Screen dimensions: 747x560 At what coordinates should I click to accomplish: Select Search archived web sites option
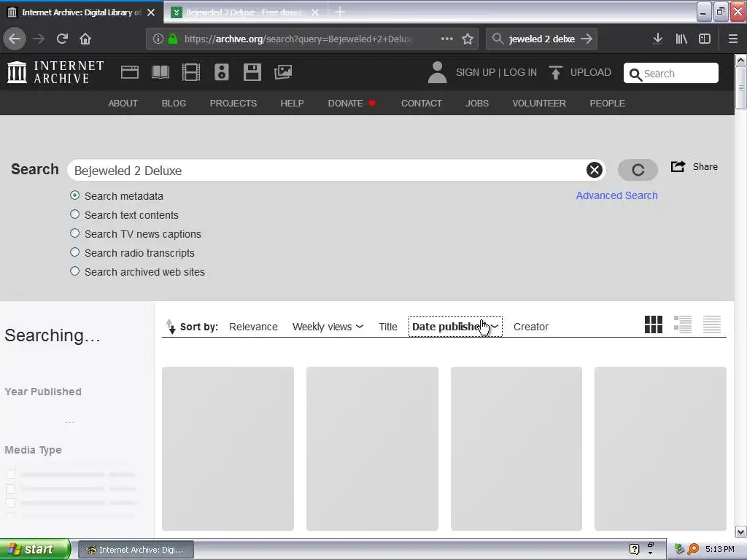point(75,271)
